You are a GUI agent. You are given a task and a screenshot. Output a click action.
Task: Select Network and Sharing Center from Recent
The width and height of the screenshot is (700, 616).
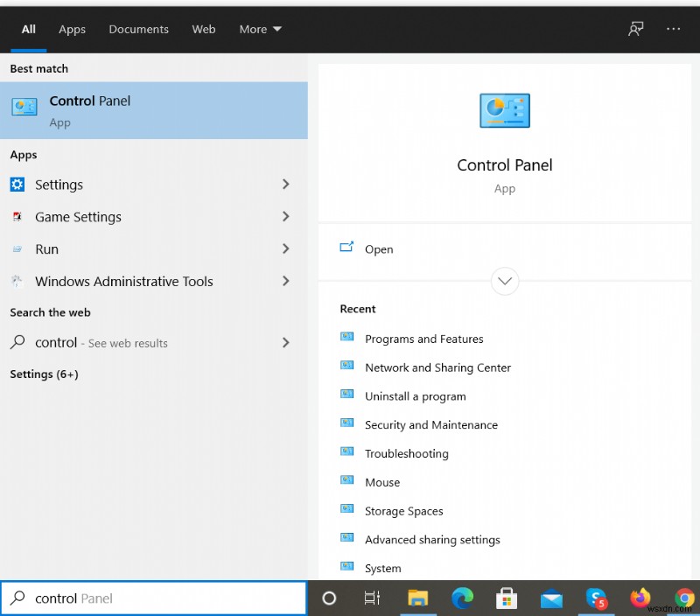pyautogui.click(x=437, y=367)
